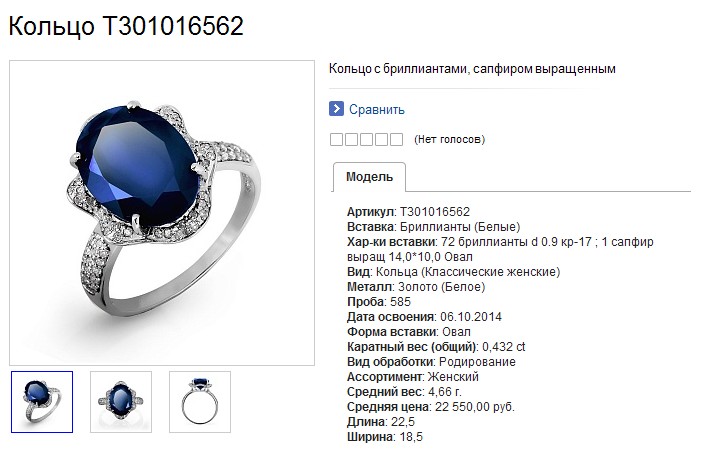Click the Вид: Кольца (Классические женские) line
Image resolution: width=703 pixels, height=452 pixels.
click(x=454, y=272)
